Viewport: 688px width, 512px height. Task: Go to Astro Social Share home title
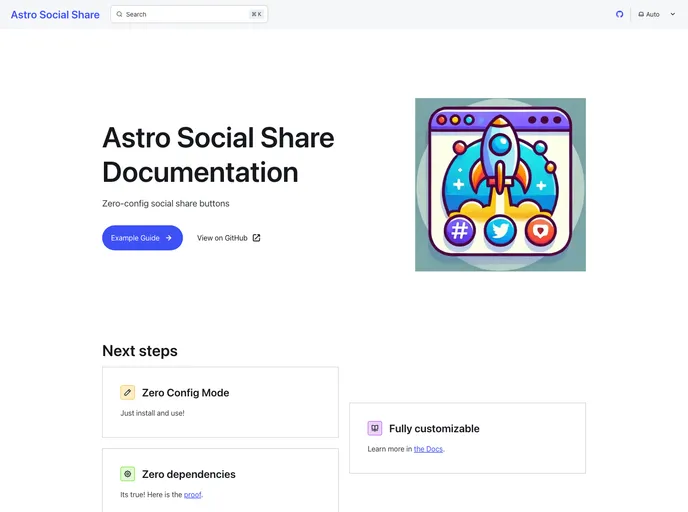(x=55, y=14)
